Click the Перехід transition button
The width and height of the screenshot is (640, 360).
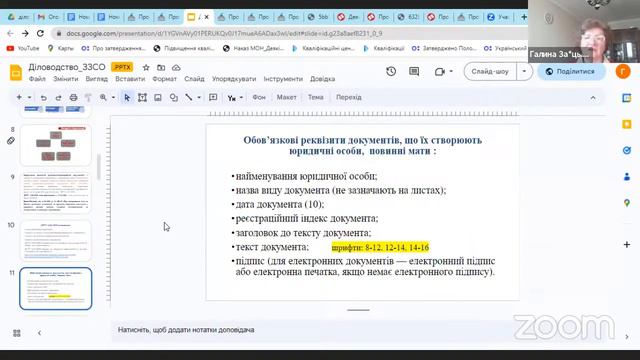(349, 97)
